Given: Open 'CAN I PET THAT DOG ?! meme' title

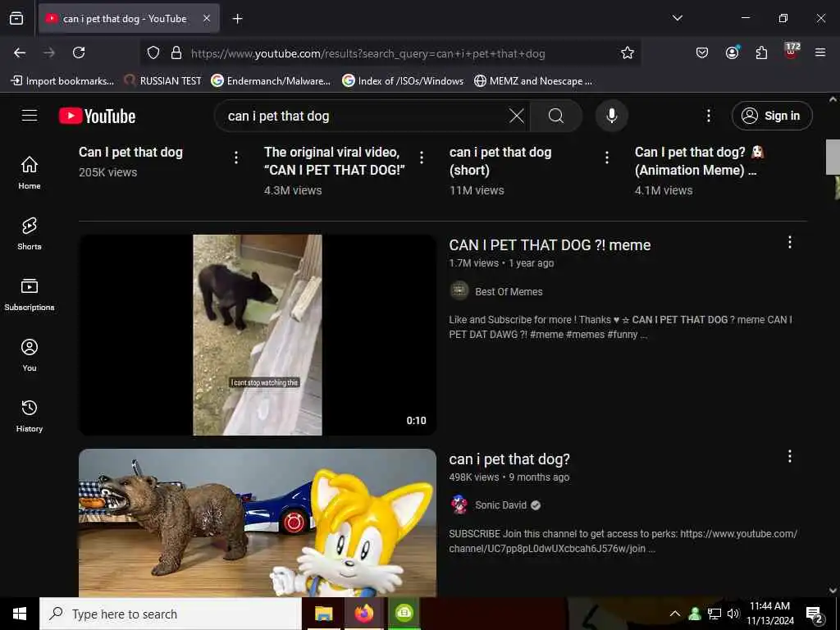Looking at the screenshot, I should pyautogui.click(x=550, y=245).
